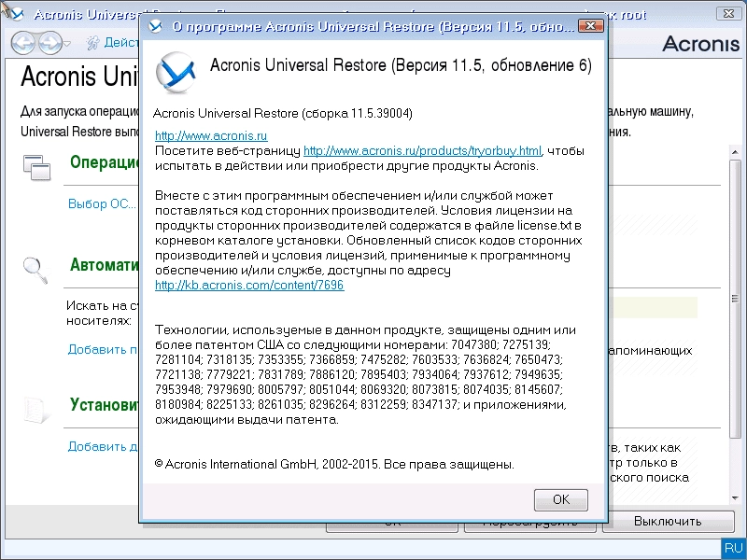Click the 'Выбор ОС...' link

click(102, 203)
